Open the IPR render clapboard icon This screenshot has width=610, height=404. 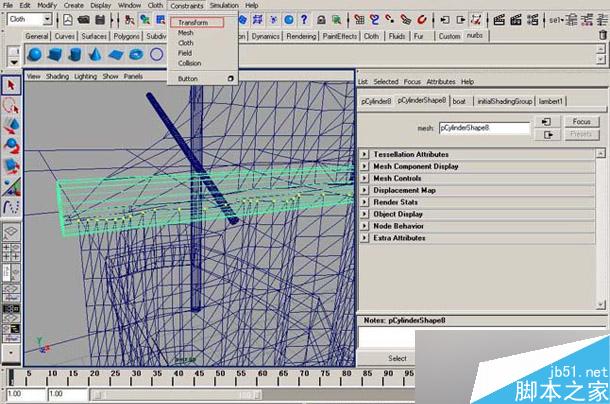tap(516, 19)
